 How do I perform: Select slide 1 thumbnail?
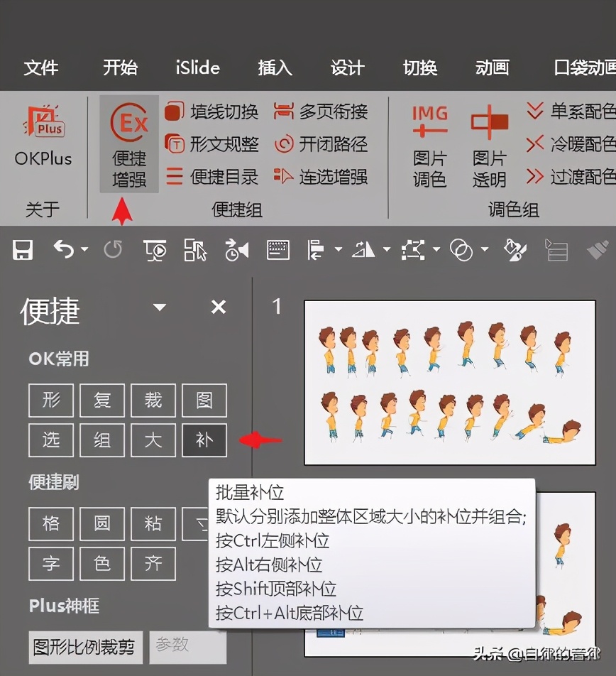(450, 383)
